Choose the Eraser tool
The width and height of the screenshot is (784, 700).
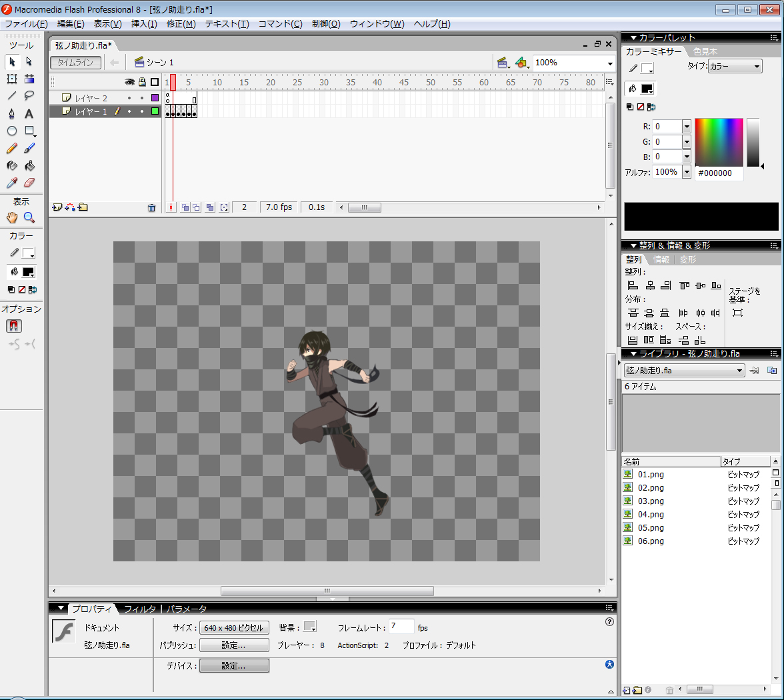(29, 183)
